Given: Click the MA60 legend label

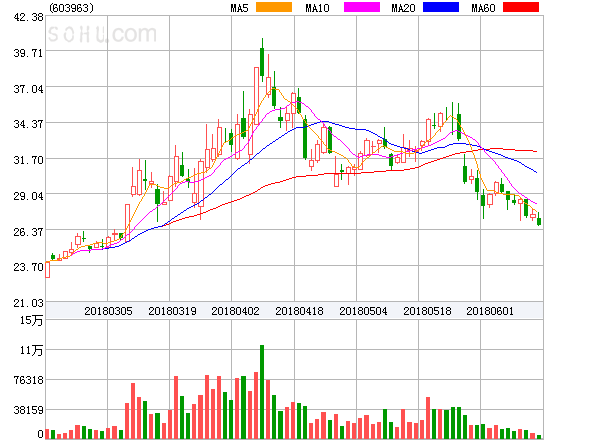Looking at the screenshot, I should pyautogui.click(x=483, y=8).
